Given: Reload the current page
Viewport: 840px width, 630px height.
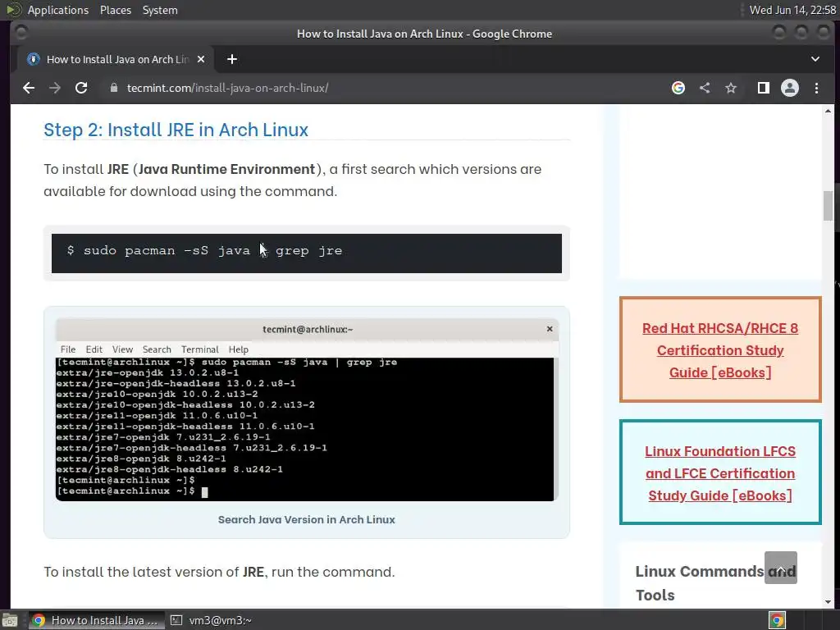Looking at the screenshot, I should [81, 88].
